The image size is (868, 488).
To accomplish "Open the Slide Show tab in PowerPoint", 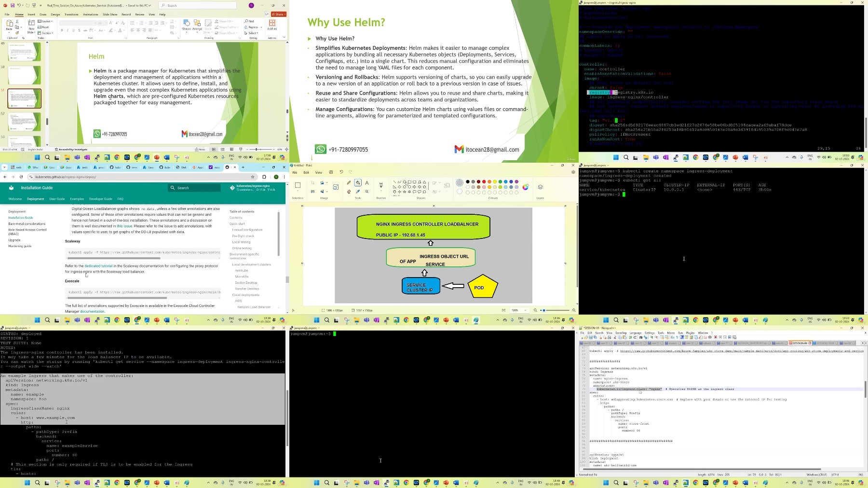I will coord(110,14).
